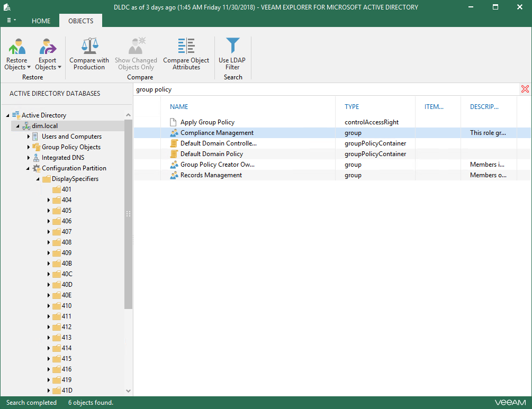Click the Integrated DNS icon
The image size is (532, 409).
pyautogui.click(x=36, y=157)
